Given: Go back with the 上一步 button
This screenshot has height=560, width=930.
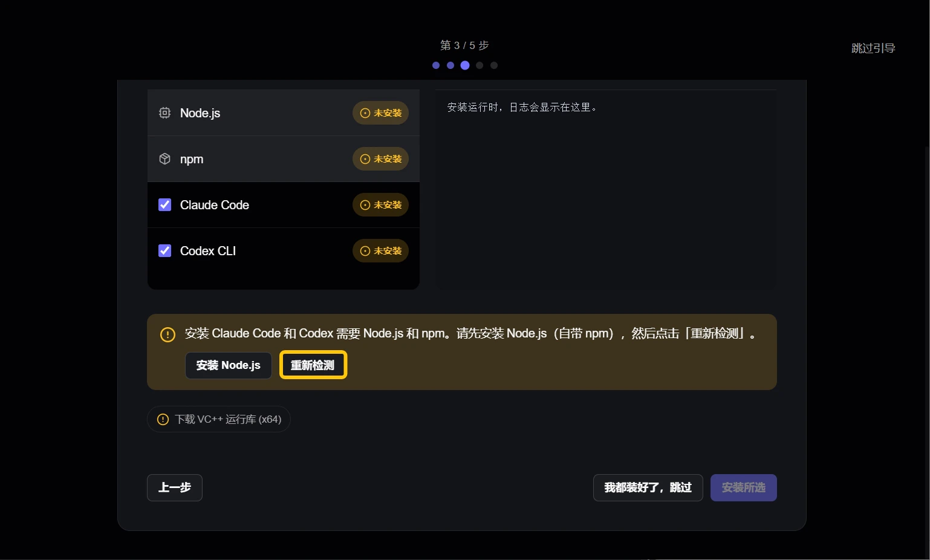Looking at the screenshot, I should click(175, 487).
